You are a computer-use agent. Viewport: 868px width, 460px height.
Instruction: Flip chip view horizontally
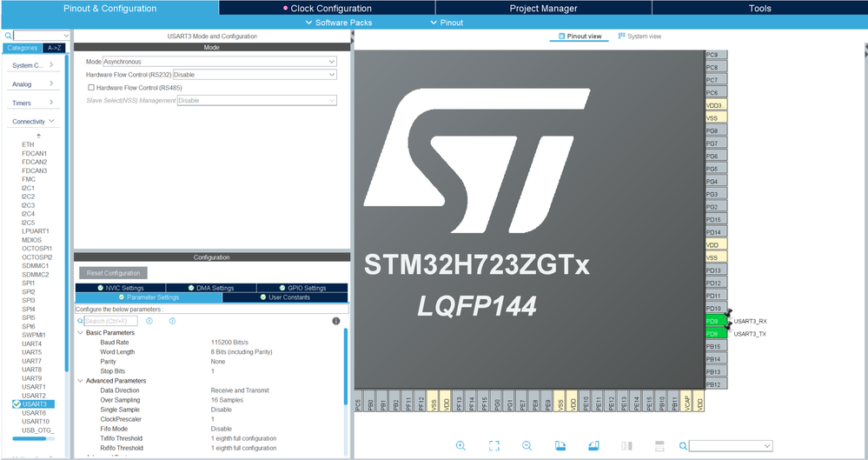click(626, 445)
